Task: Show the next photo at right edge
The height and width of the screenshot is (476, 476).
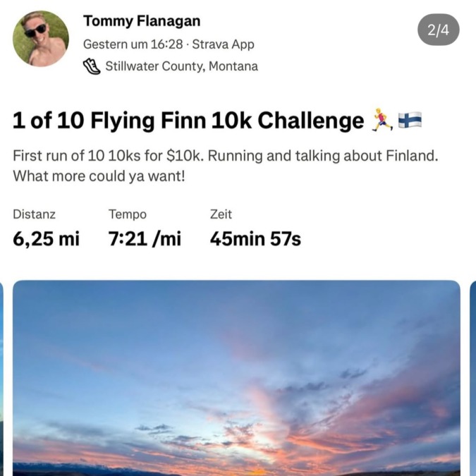Action: 472,377
